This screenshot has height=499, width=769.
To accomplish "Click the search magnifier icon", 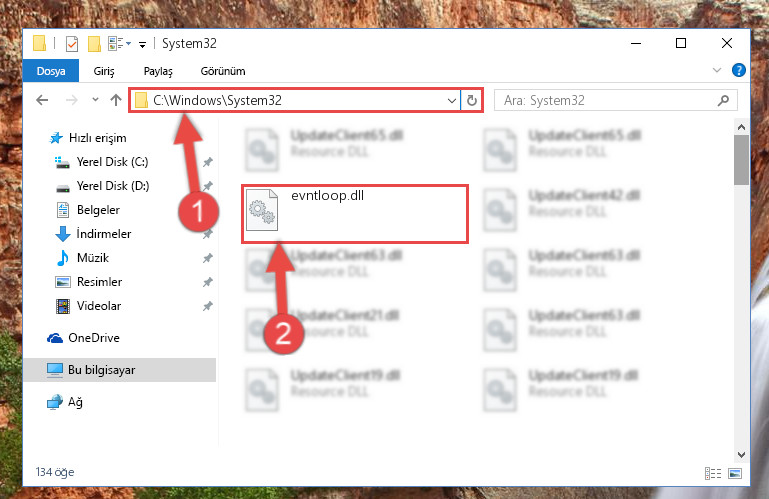I will (x=723, y=101).
